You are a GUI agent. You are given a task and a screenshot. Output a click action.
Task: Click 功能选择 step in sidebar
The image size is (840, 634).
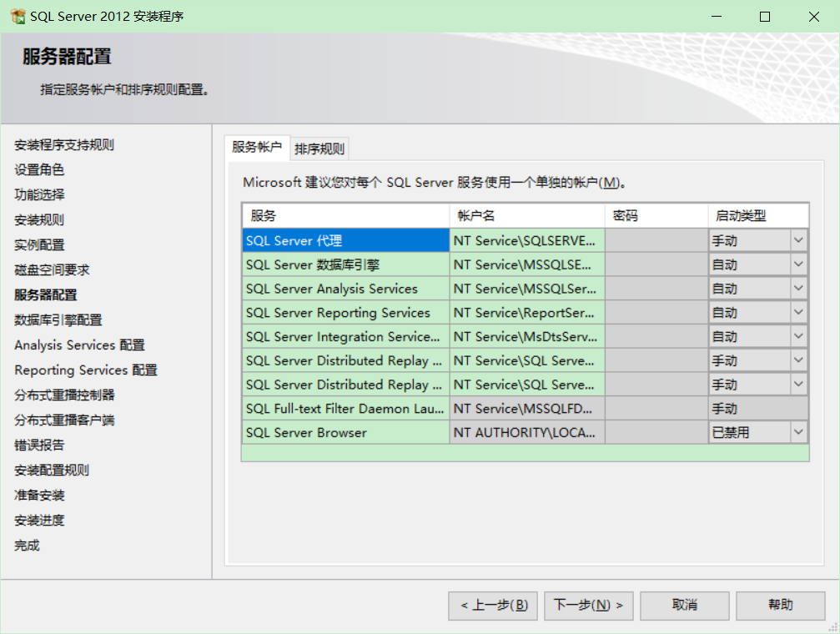click(x=39, y=194)
